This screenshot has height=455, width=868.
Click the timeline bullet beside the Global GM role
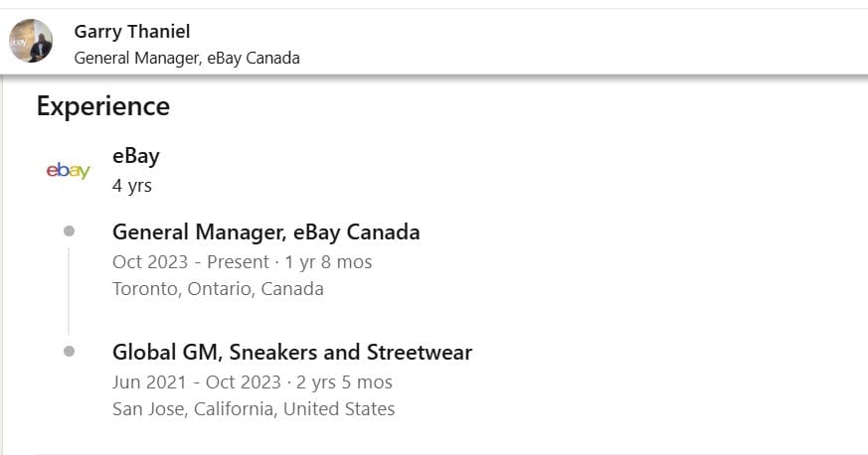[69, 352]
